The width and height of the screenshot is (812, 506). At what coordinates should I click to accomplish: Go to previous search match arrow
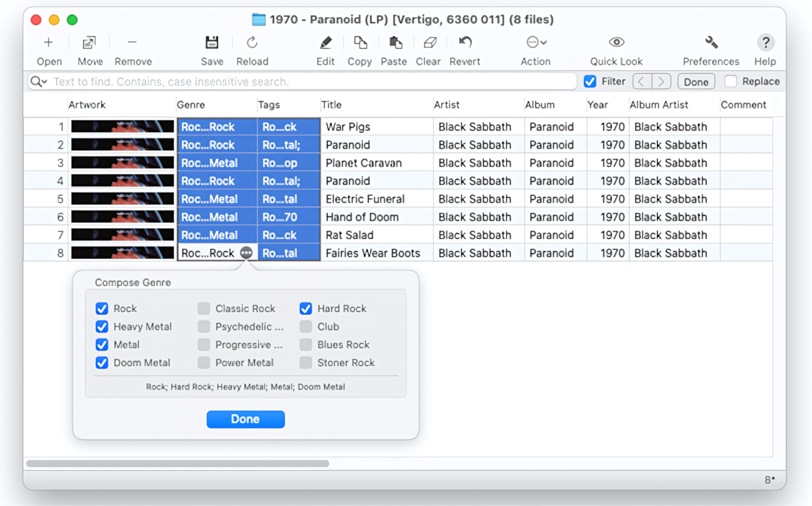tap(642, 82)
